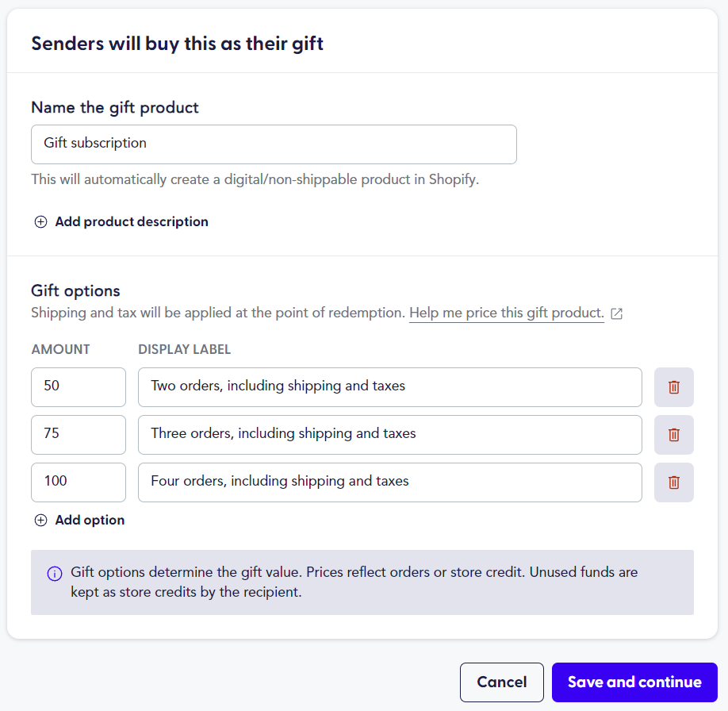
Task: Remove the Three orders gift option
Action: [x=674, y=435]
